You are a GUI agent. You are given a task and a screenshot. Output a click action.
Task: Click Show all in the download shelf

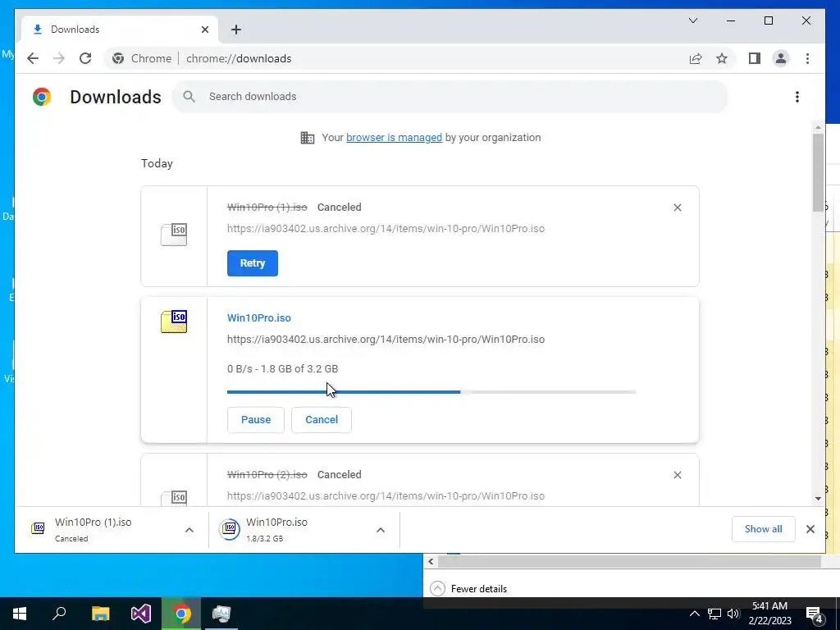pos(763,529)
